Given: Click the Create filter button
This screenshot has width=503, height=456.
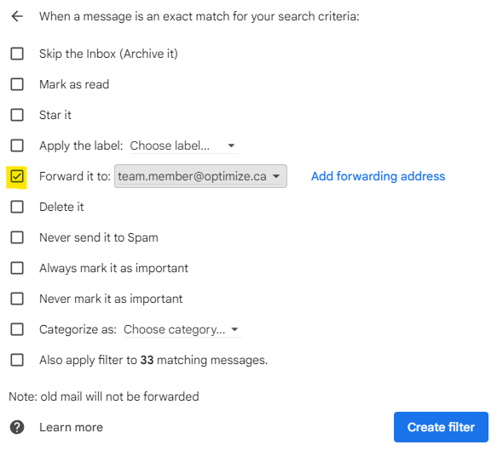Looking at the screenshot, I should click(x=441, y=427).
